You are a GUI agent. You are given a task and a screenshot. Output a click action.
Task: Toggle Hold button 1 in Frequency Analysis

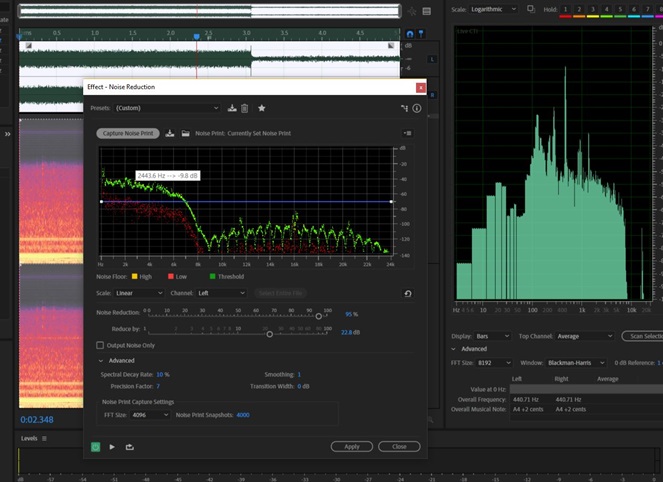tap(565, 9)
